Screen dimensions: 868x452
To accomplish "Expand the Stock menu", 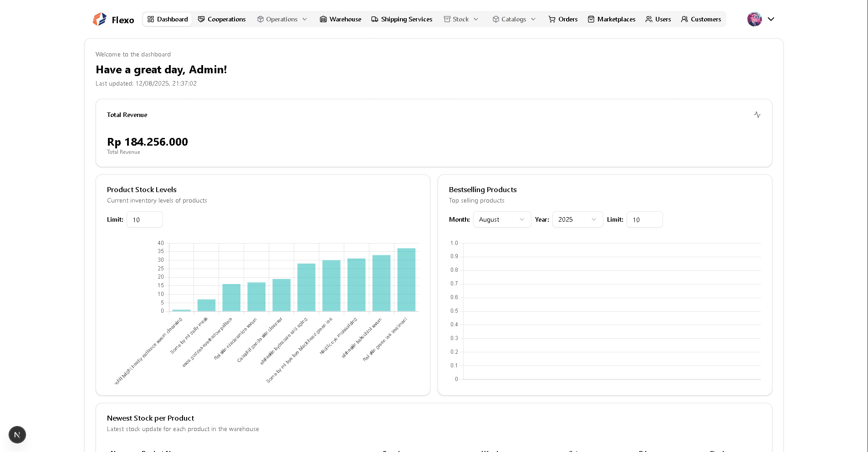I will 461,19.
